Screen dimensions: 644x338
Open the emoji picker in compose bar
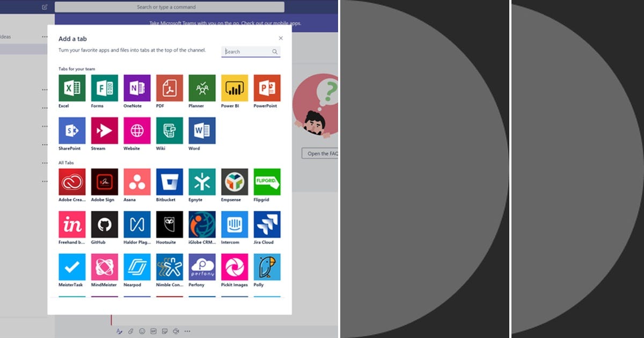pyautogui.click(x=141, y=331)
